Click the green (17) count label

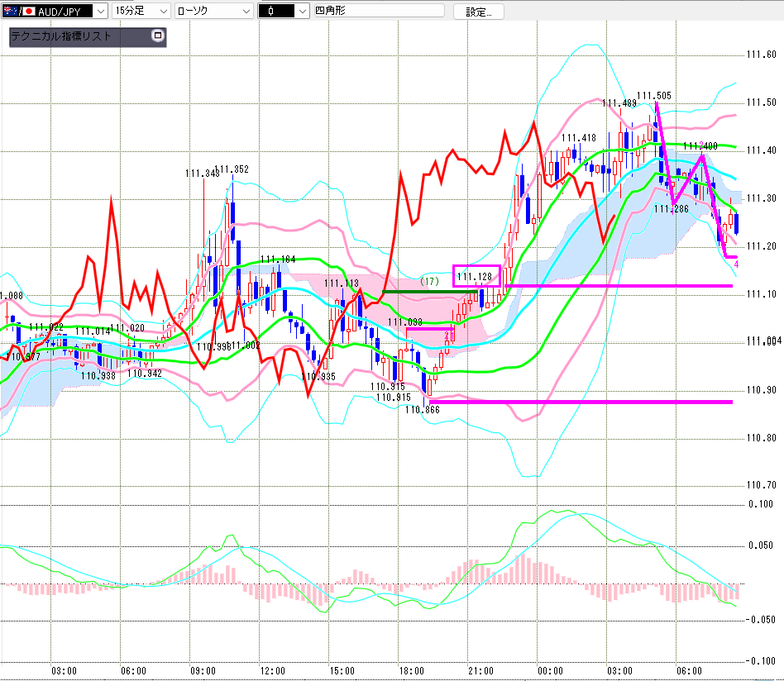pos(429,281)
